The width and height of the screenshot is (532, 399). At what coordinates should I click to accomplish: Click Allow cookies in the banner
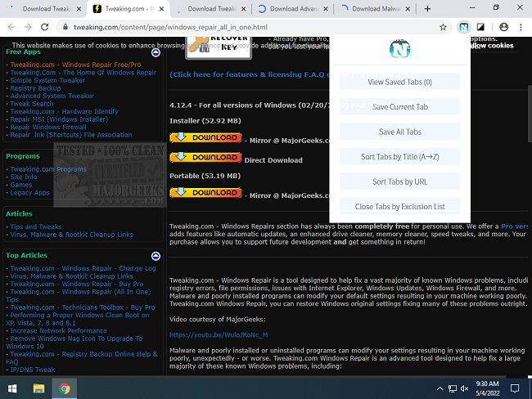(491, 46)
